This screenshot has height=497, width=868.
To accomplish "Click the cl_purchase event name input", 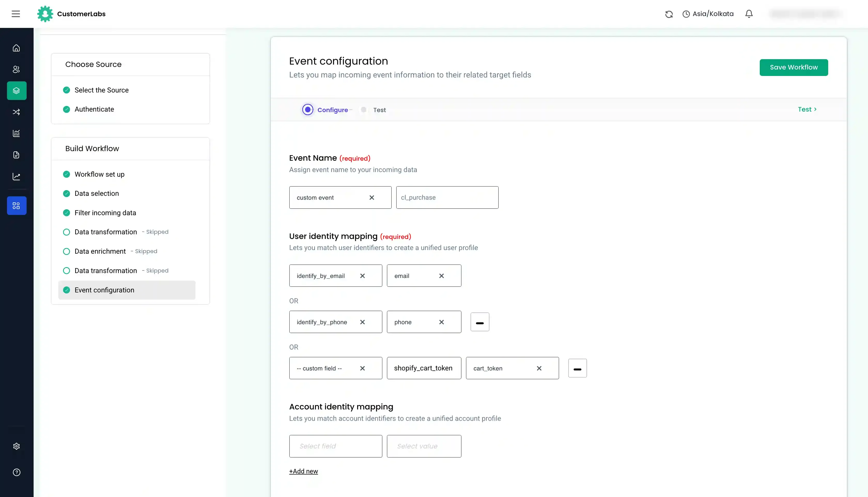I will (x=447, y=198).
